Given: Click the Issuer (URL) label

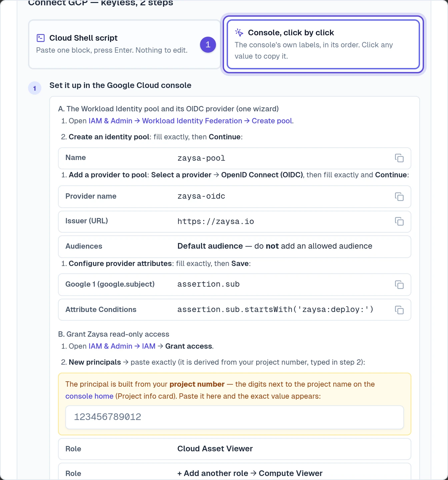Looking at the screenshot, I should coord(87,221).
